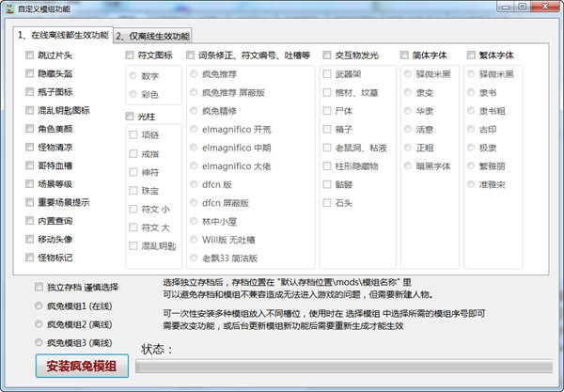Check the 符文图标 group checkbox
564x392 pixels.
coord(130,55)
